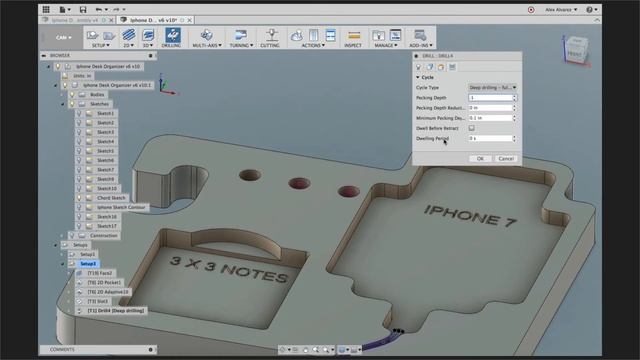Screen dimensions: 640x360
Task: Click the Pecking Depth input field
Action: 490,98
